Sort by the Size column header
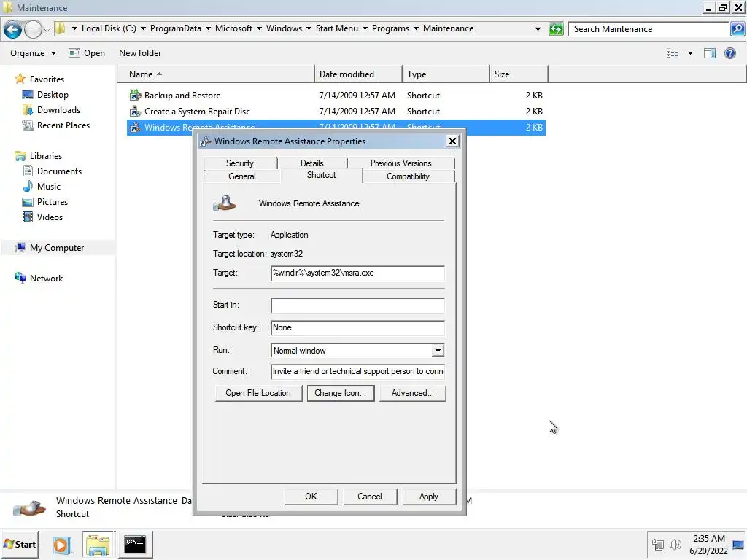747x560 pixels. 519,74
